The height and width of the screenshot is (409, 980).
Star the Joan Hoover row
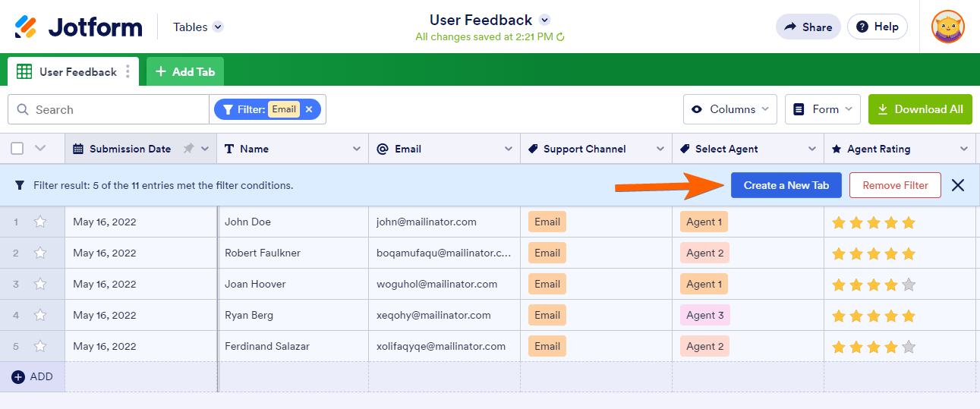[40, 285]
